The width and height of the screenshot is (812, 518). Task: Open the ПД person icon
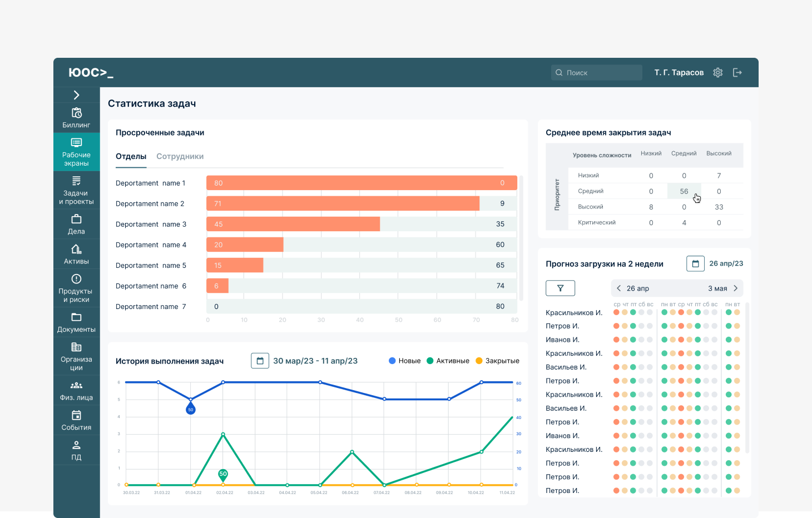(77, 445)
